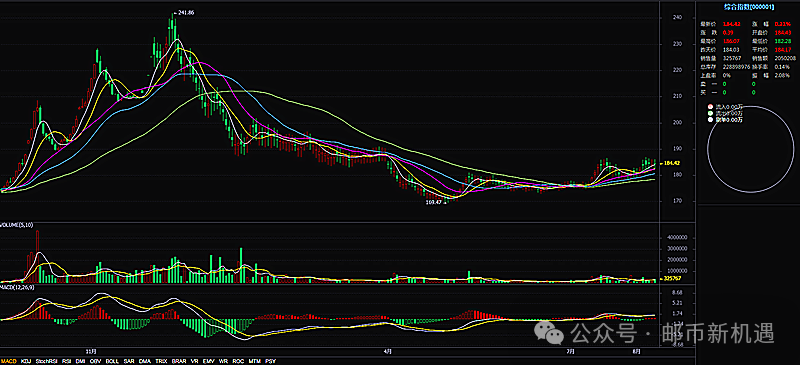
Task: Click the green outflow legend dot
Action: pyautogui.click(x=711, y=113)
